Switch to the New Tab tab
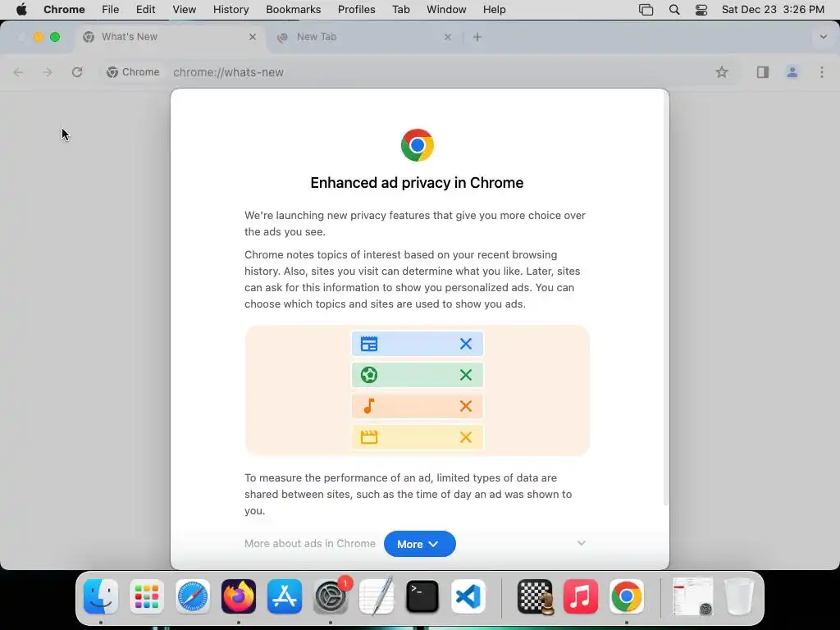 click(364, 37)
